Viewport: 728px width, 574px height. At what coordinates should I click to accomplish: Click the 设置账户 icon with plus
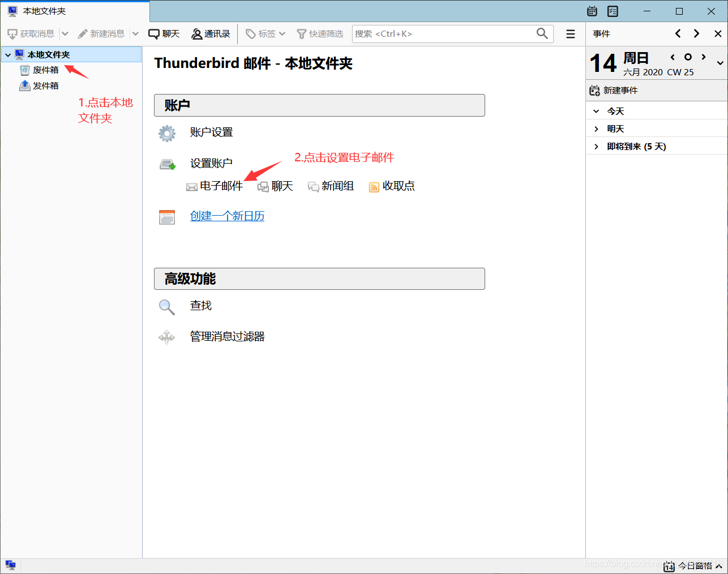click(x=168, y=164)
